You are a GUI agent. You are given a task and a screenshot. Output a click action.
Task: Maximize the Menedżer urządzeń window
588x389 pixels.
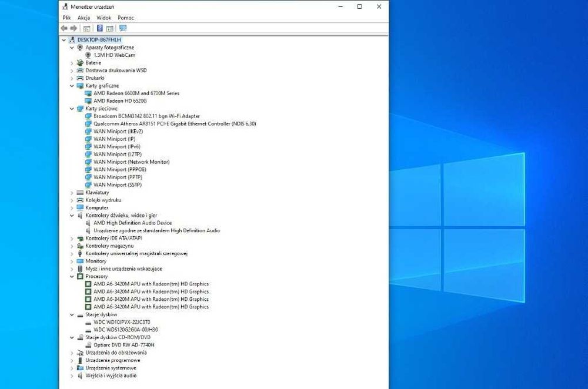point(359,6)
